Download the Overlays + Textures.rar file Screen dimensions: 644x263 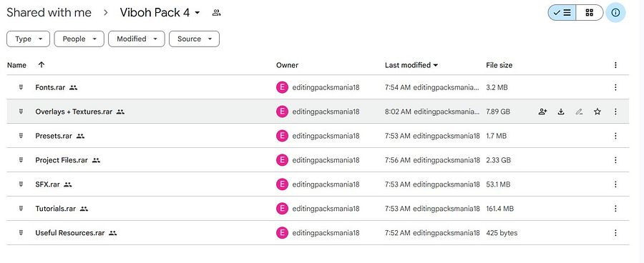click(561, 111)
